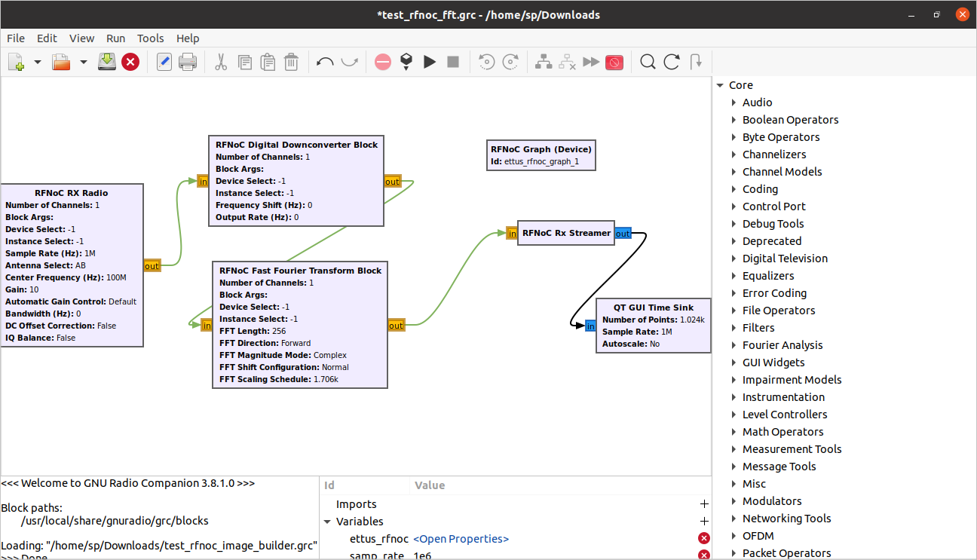The width and height of the screenshot is (977, 560).
Task: Click the Execute flow graph play button
Action: pyautogui.click(x=430, y=62)
